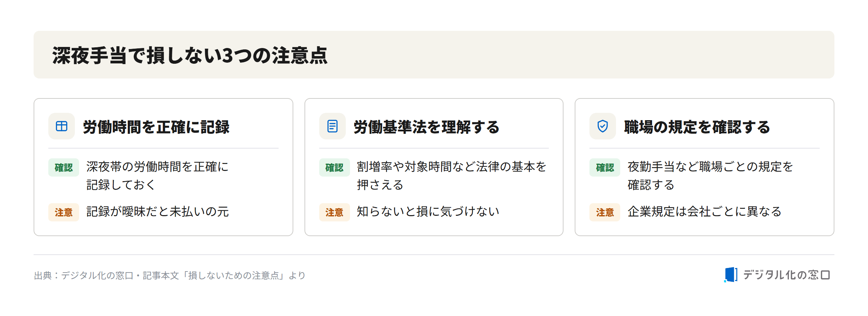Click the text 記録が曖昧だと未払いの元

pyautogui.click(x=157, y=212)
